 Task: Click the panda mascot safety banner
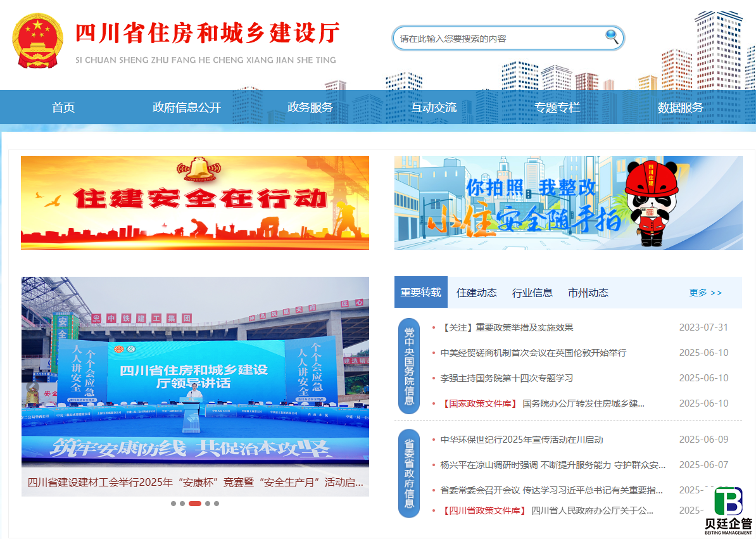click(x=568, y=202)
